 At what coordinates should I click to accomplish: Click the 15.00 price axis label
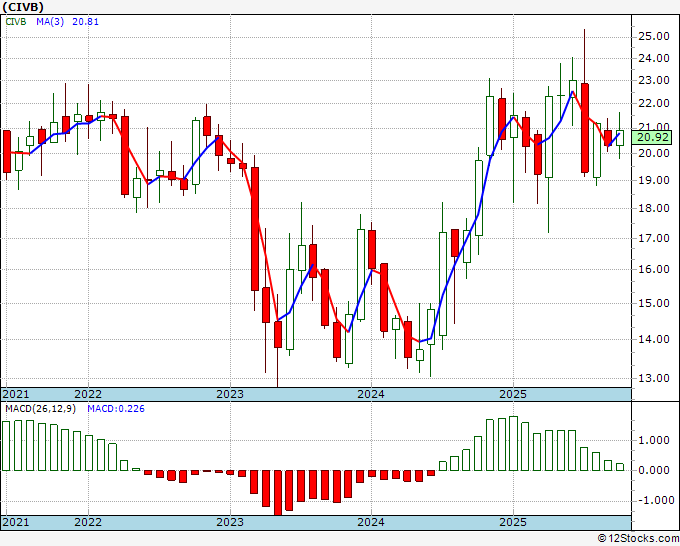(x=654, y=303)
